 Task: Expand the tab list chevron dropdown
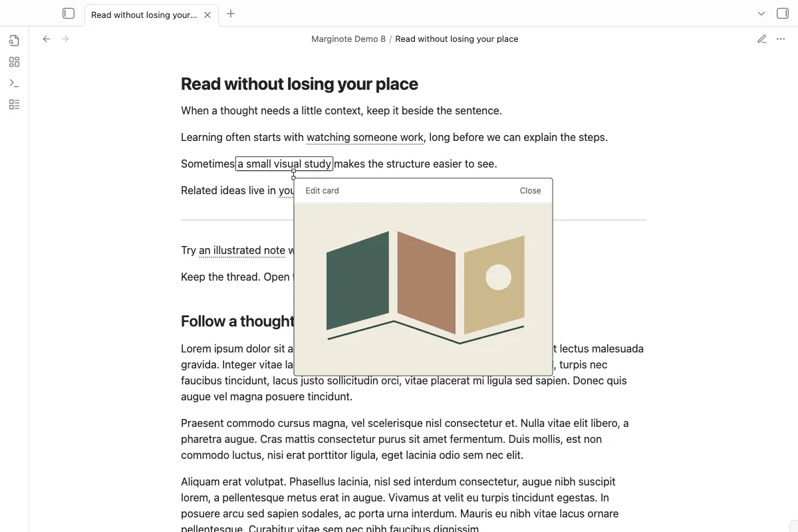coord(761,13)
